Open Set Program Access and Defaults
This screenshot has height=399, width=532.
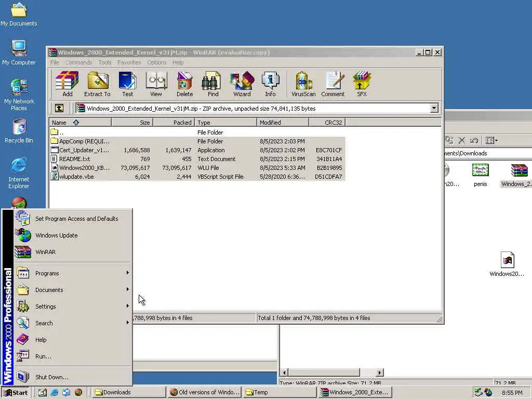pos(73,219)
